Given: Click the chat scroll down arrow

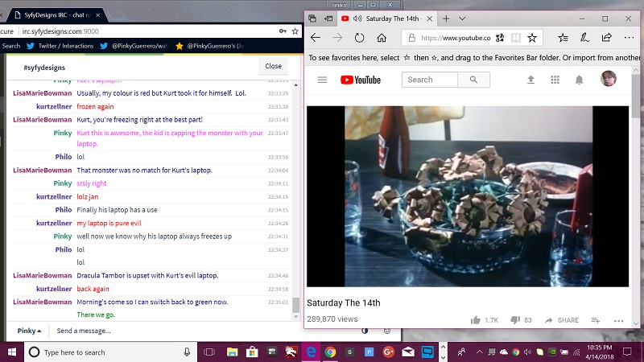Looking at the screenshot, I should [295, 316].
